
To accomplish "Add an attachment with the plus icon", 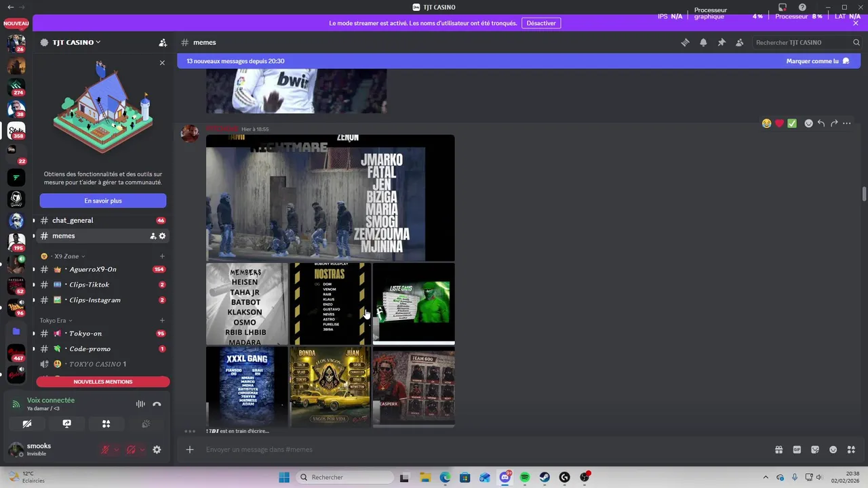I will tap(190, 449).
